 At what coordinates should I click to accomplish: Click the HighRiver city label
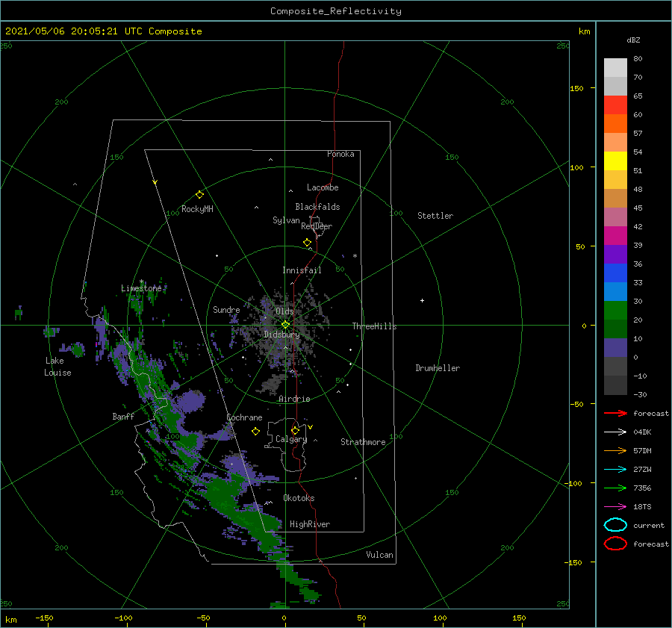[310, 524]
